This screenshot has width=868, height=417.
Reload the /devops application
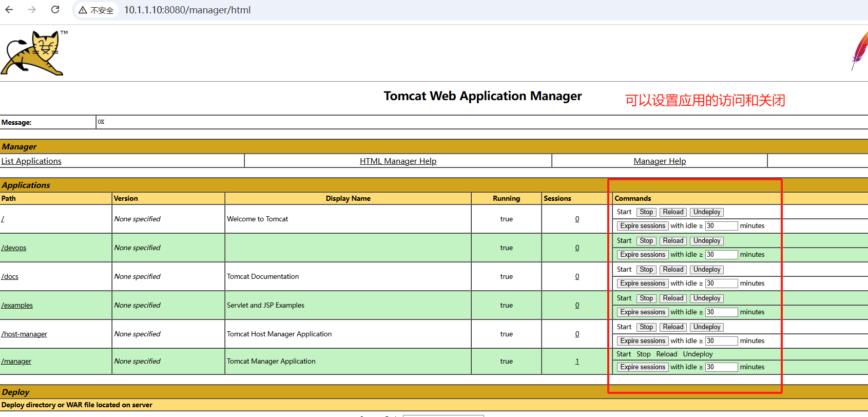coord(673,241)
